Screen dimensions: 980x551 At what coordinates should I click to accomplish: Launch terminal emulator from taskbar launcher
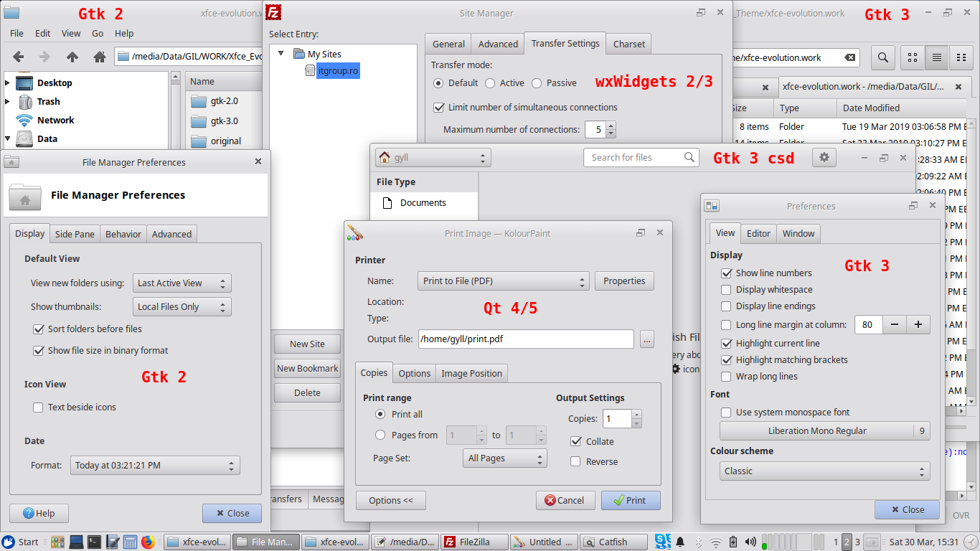94,542
